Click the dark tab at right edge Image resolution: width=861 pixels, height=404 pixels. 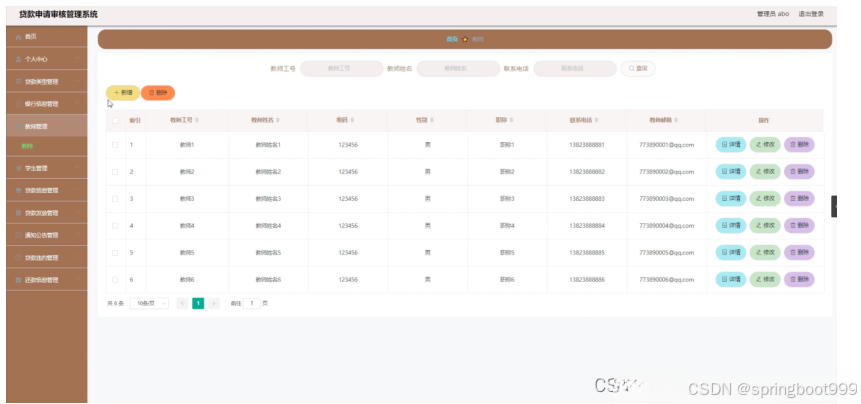tap(834, 206)
